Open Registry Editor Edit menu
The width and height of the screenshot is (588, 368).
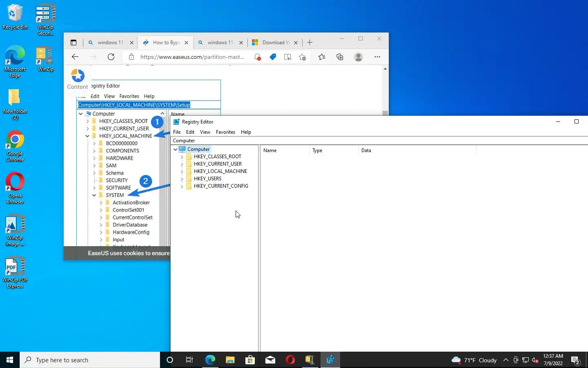[190, 132]
